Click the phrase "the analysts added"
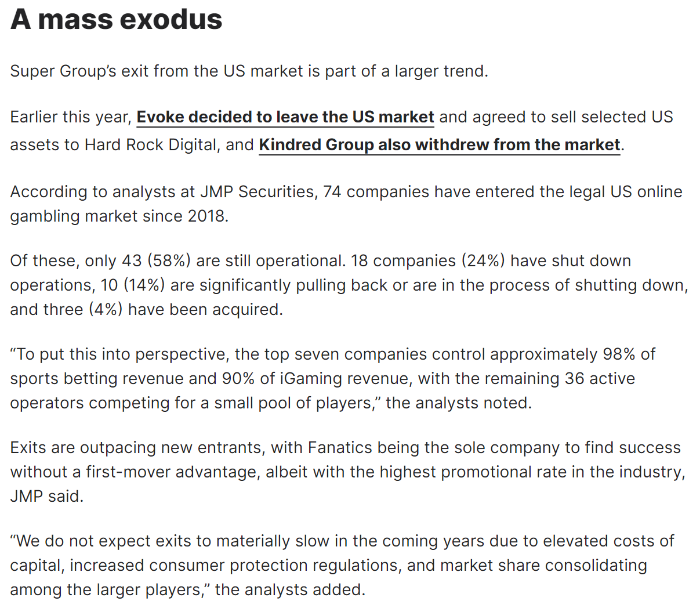The height and width of the screenshot is (612, 700). 290,590
